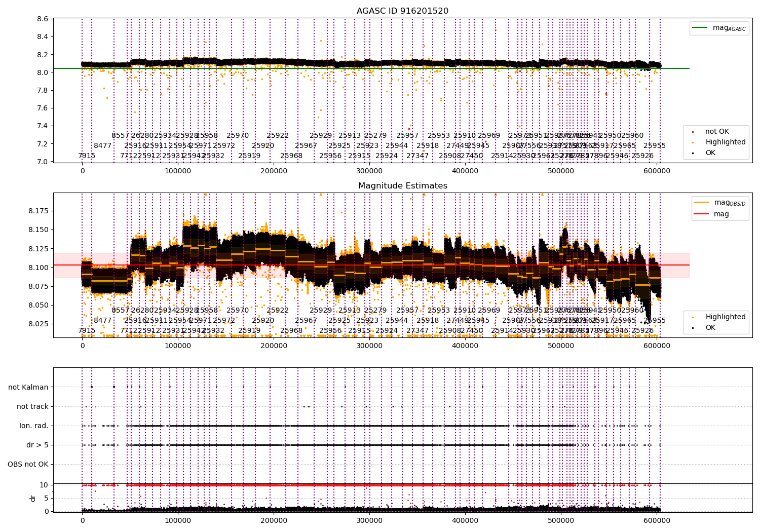Click the y-tick 10 in bottom plot

(44, 485)
